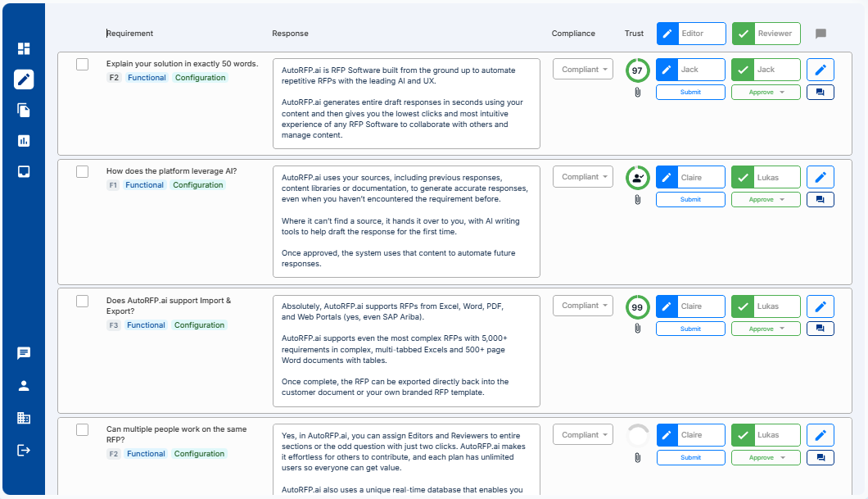
Task: Open the chat message icon in sidebar
Action: click(x=24, y=353)
